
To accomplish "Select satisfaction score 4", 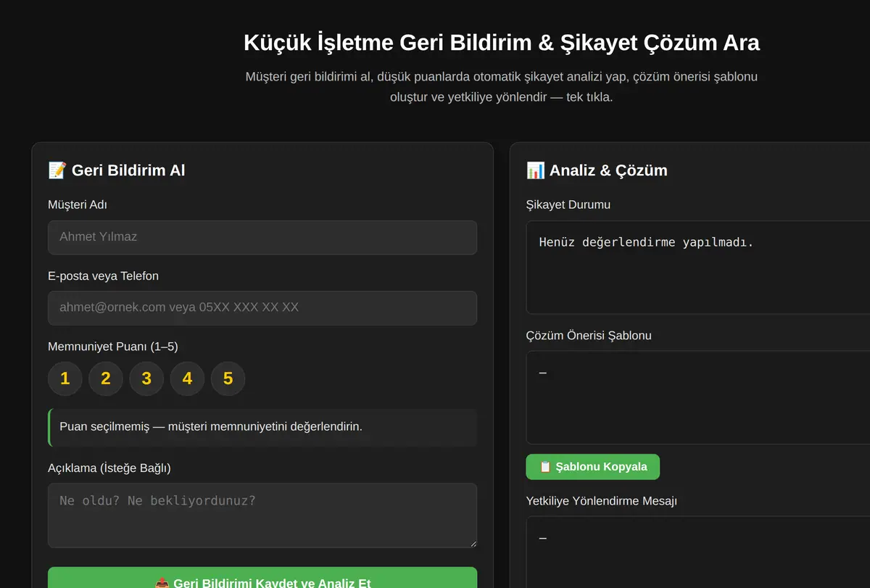I will click(x=187, y=378).
